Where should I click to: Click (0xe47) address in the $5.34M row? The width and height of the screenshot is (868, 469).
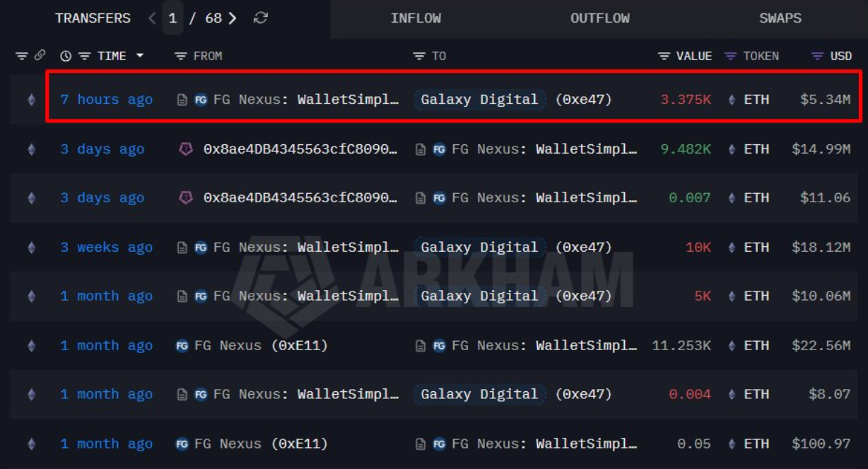point(583,100)
